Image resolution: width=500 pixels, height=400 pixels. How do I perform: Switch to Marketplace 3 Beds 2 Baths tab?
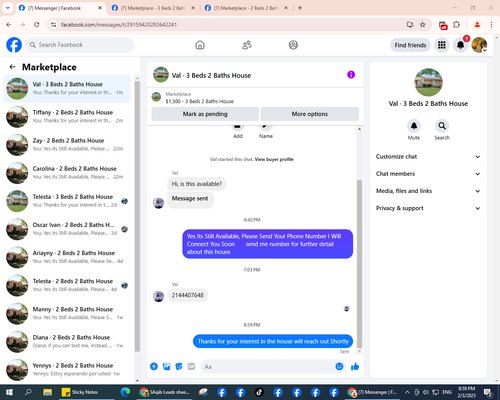153,8
